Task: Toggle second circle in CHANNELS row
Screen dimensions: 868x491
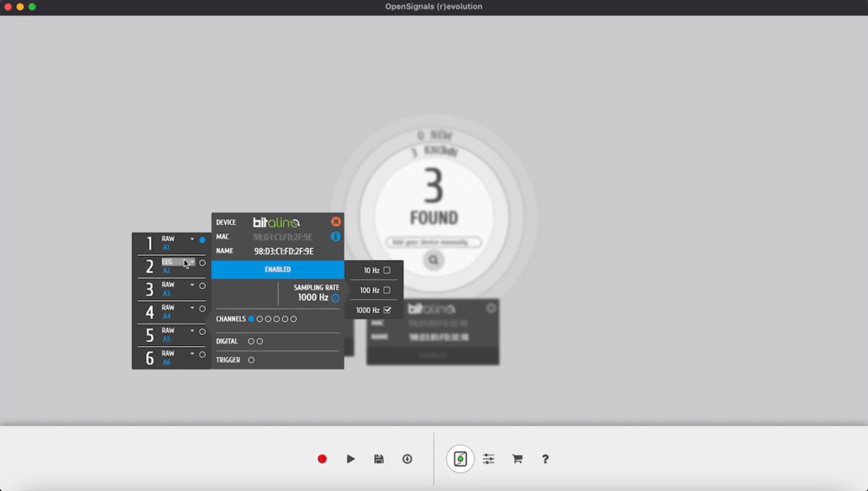Action: (260, 319)
